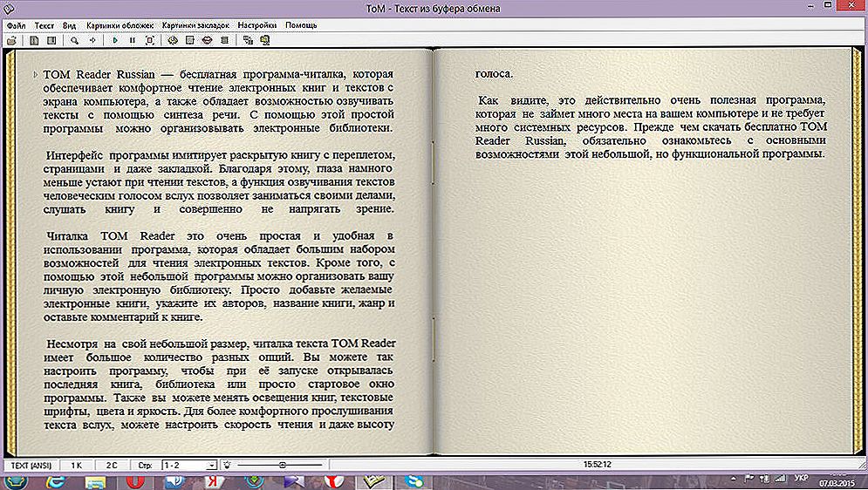Toggle fullscreen mode toolbar icon
This screenshot has width=868, height=490.
point(149,40)
